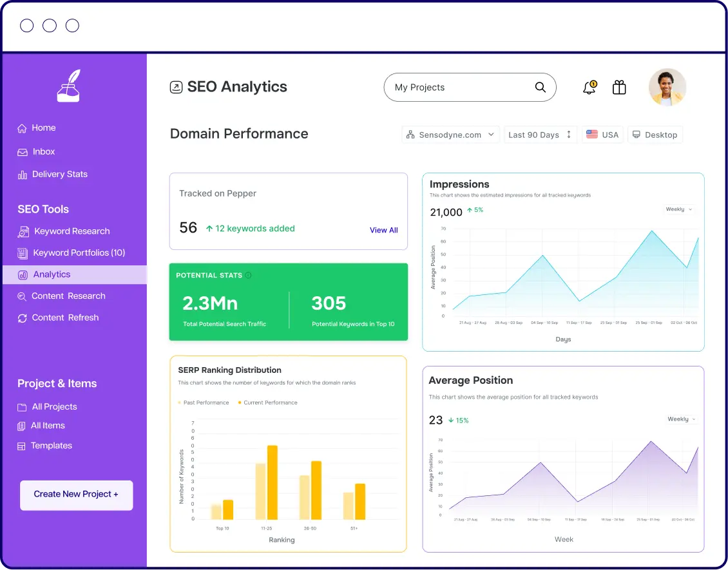
Task: Click the Templates layout icon
Action: click(21, 446)
